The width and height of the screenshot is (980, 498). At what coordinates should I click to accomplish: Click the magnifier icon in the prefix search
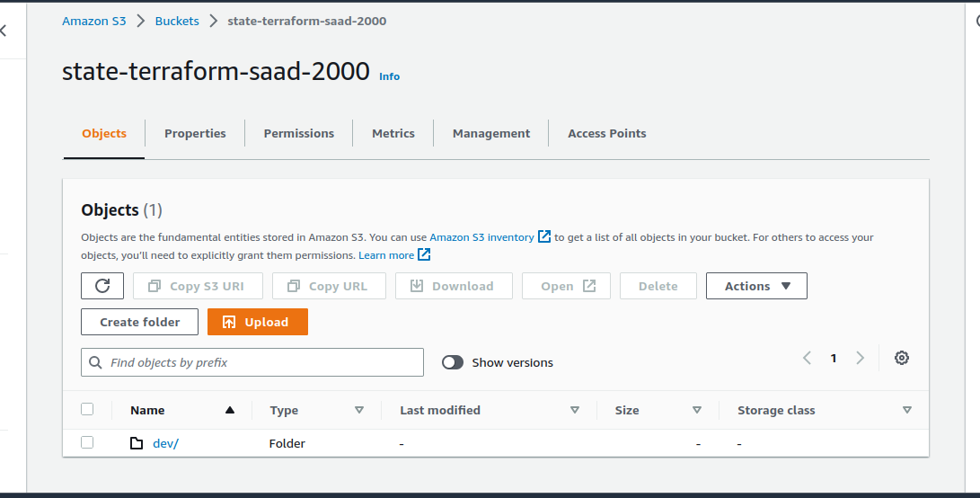95,363
